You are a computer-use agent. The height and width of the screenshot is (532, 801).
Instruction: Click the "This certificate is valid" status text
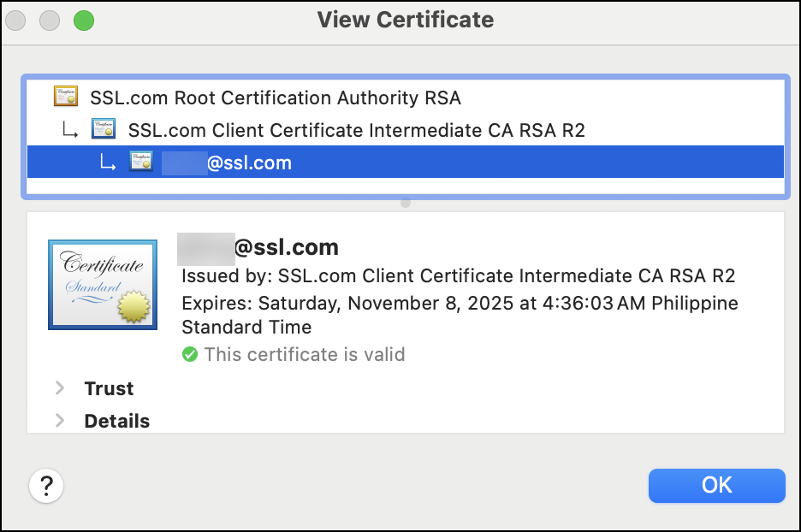305,354
